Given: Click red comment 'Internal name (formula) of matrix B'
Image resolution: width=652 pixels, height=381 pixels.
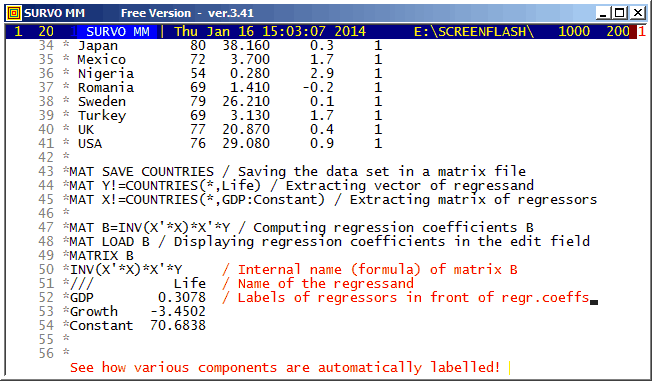Looking at the screenshot, I should [x=378, y=270].
